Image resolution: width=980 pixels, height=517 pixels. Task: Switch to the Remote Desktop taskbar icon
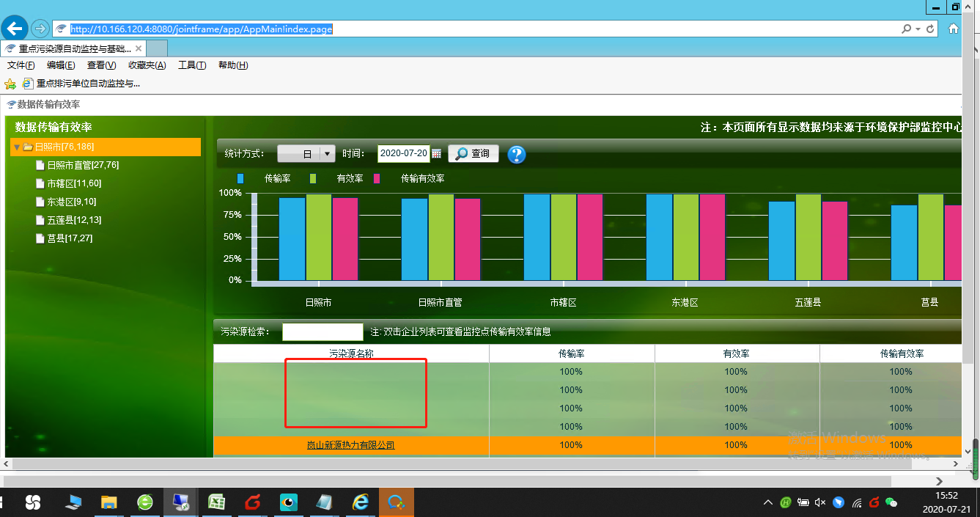pyautogui.click(x=180, y=502)
